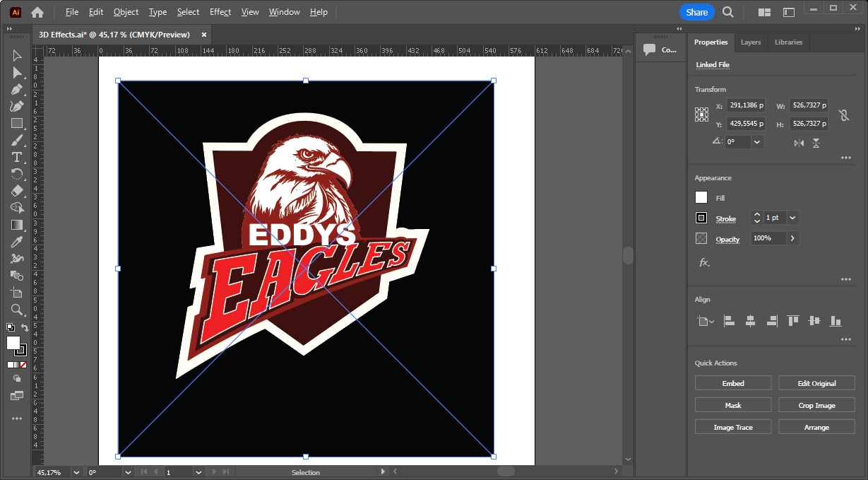The height and width of the screenshot is (480, 868).
Task: Toggle constrain width and height proportions
Action: point(843,115)
